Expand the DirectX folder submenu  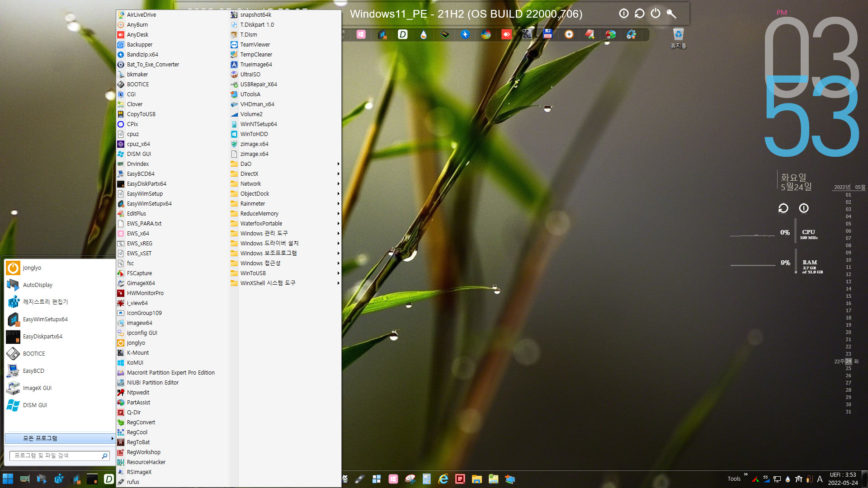pyautogui.click(x=285, y=174)
